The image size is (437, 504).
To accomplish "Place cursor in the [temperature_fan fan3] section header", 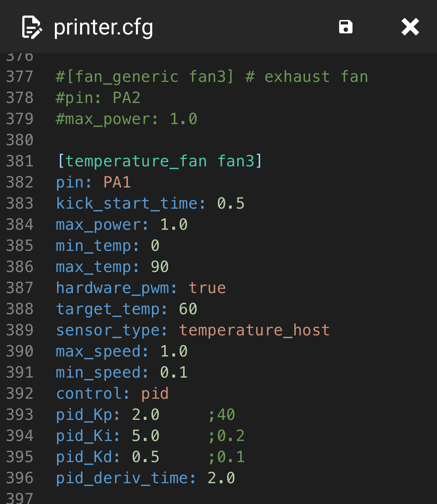I will coord(159,161).
